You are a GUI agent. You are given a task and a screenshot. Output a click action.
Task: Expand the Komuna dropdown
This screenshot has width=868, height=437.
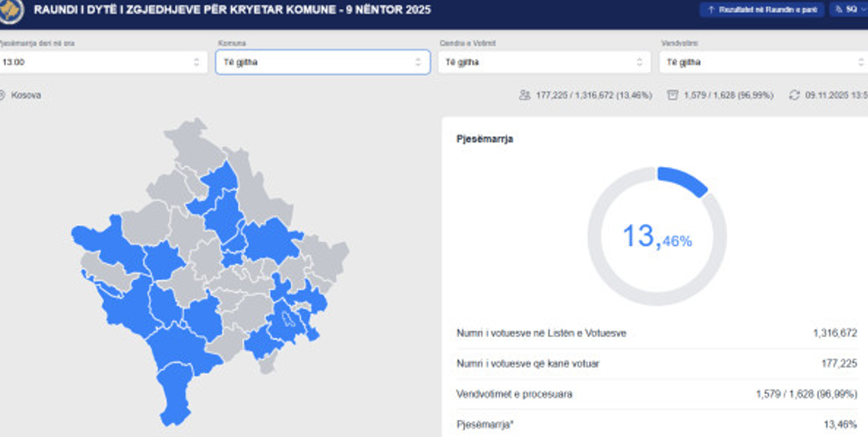click(322, 63)
